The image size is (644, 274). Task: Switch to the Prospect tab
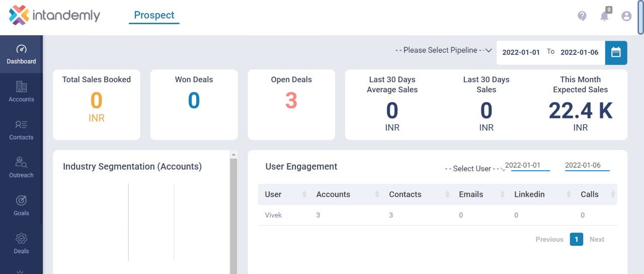(154, 15)
